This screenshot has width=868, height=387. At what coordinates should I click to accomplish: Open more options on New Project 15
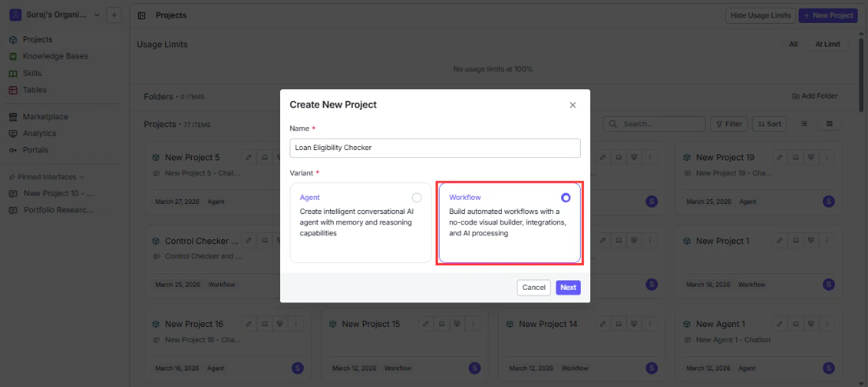click(x=472, y=324)
